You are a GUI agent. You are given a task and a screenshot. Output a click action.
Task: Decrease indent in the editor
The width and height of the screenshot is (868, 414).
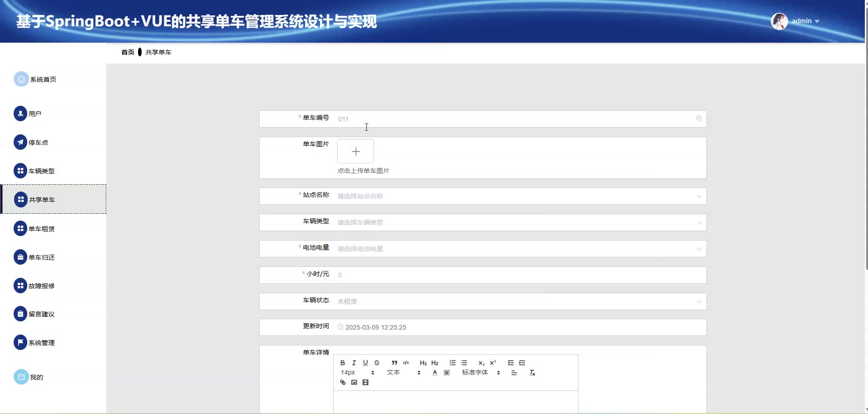pos(511,363)
